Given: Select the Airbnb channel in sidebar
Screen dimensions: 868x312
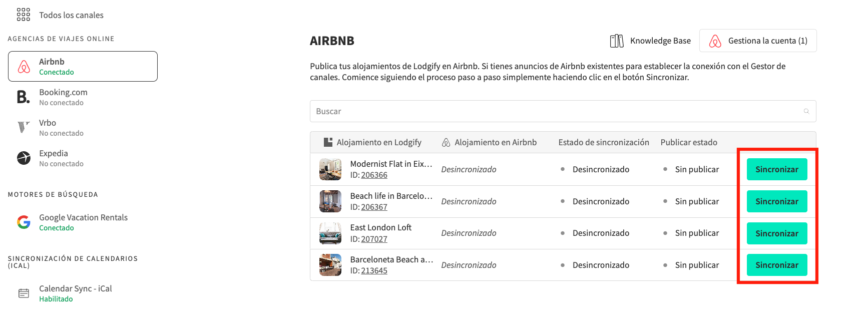Looking at the screenshot, I should (83, 66).
